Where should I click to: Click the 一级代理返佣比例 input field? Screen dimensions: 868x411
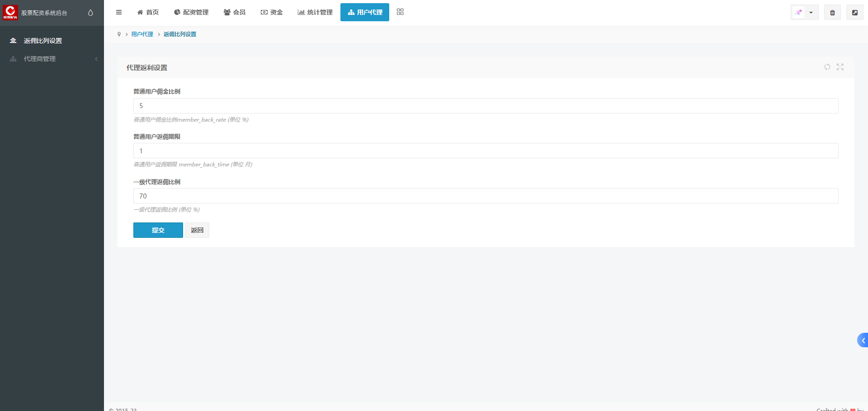pos(486,196)
